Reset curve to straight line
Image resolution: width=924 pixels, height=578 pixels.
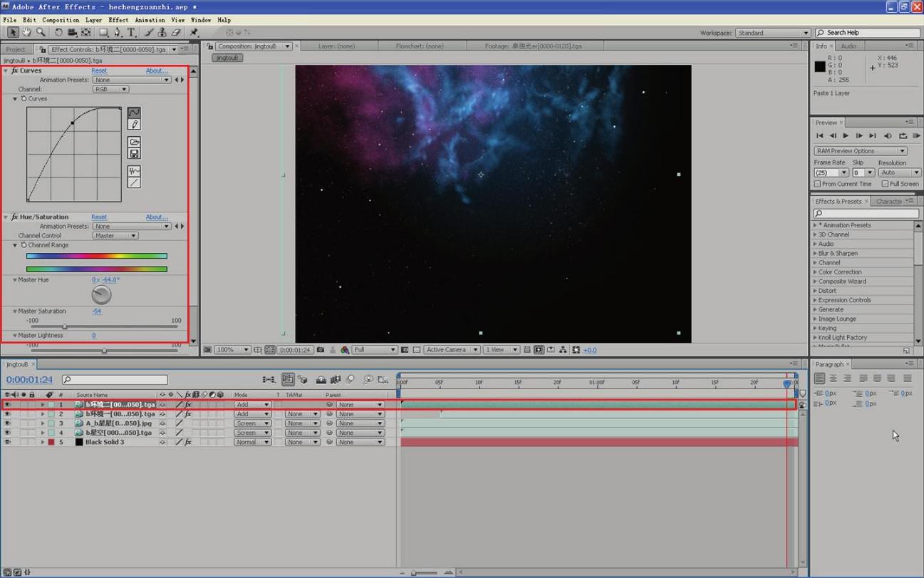coord(134,183)
